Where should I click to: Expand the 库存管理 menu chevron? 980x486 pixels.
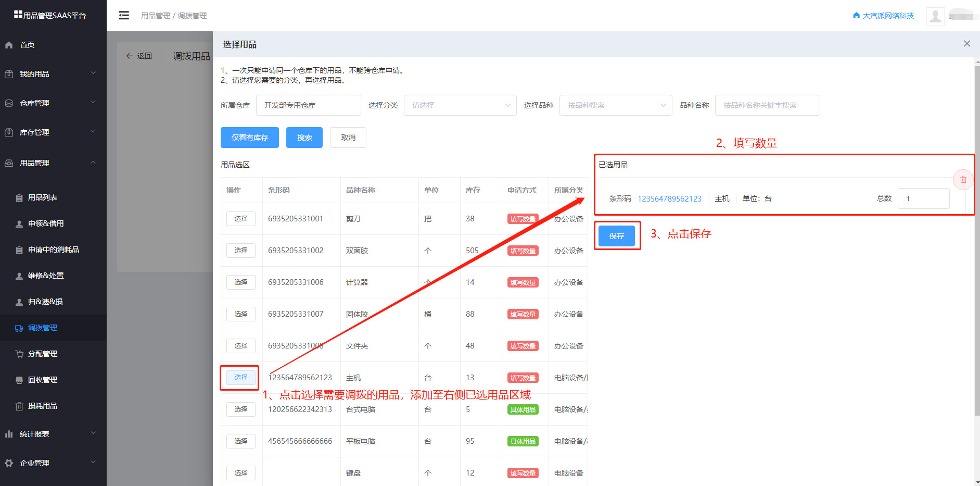click(93, 132)
